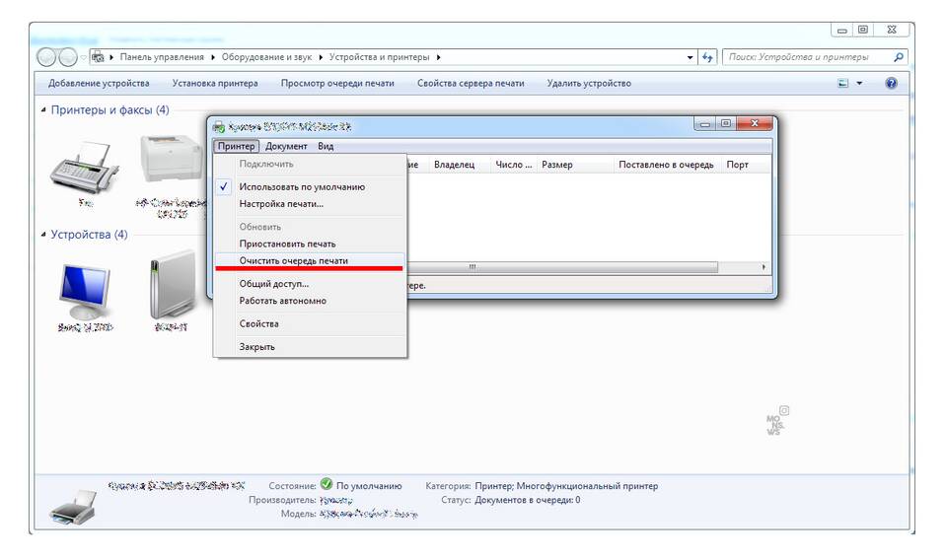
Task: Click 'Свойства сервера печати' in toolbar
Action: [x=471, y=84]
